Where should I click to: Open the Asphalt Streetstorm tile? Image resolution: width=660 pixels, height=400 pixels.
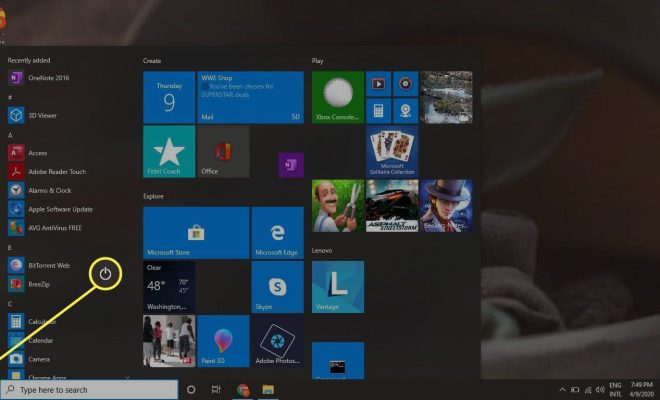(x=392, y=206)
